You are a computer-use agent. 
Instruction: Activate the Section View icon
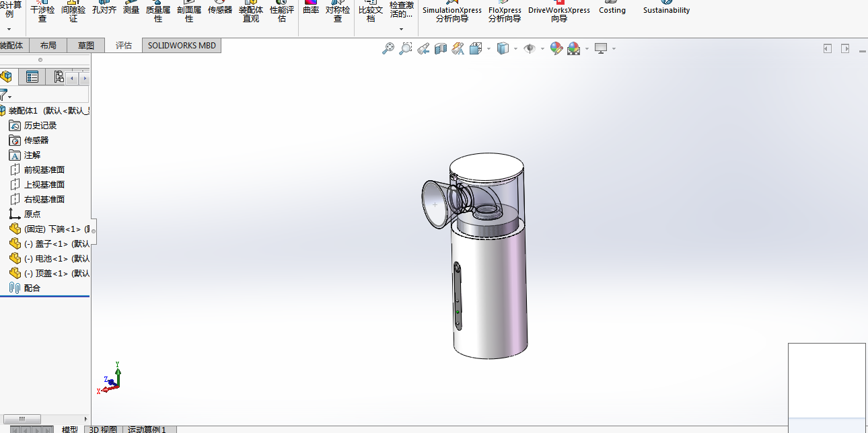pos(441,48)
